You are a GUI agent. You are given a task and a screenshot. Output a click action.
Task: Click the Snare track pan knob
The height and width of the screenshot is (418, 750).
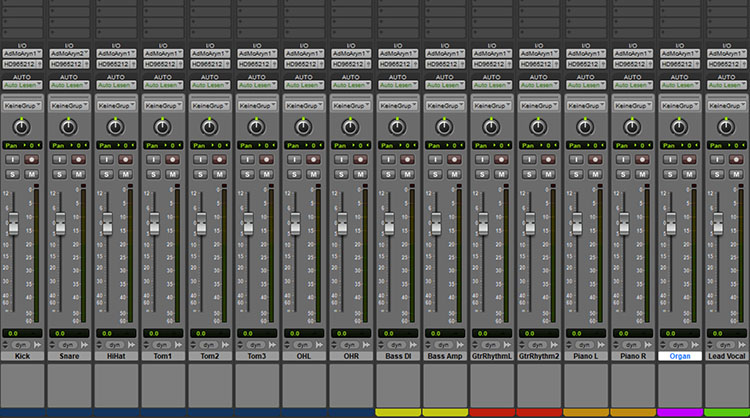(68, 127)
